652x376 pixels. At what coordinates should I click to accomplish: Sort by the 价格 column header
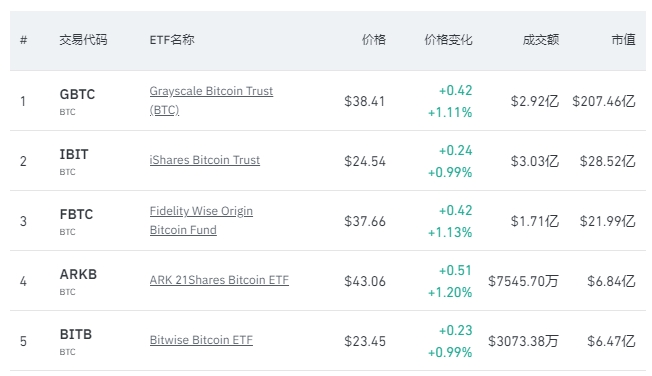374,40
